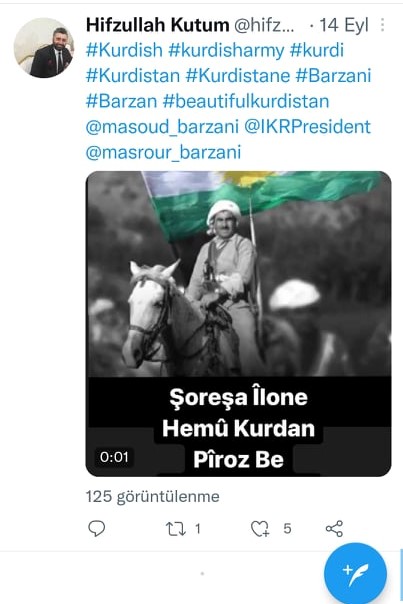
Task: Open the #beautifulkurdistan hashtag
Action: pos(246,101)
